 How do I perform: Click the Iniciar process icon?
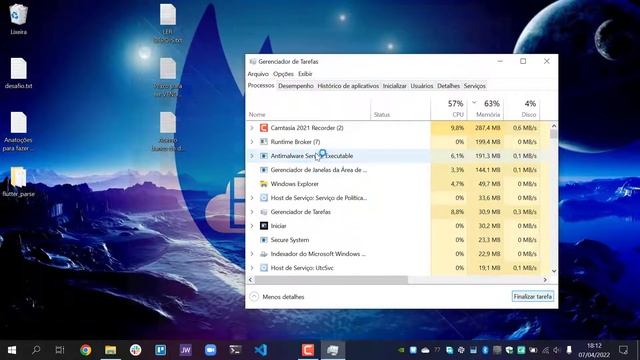264,226
